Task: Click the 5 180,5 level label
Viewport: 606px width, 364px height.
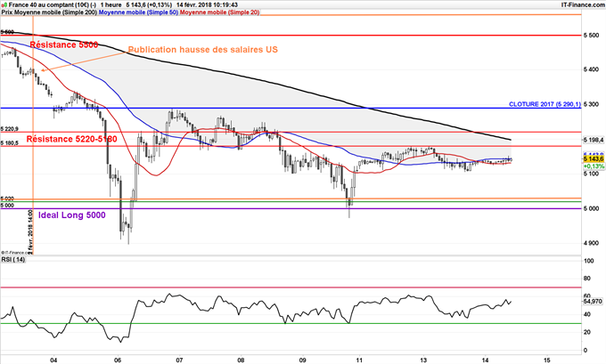Action: pyautogui.click(x=10, y=143)
